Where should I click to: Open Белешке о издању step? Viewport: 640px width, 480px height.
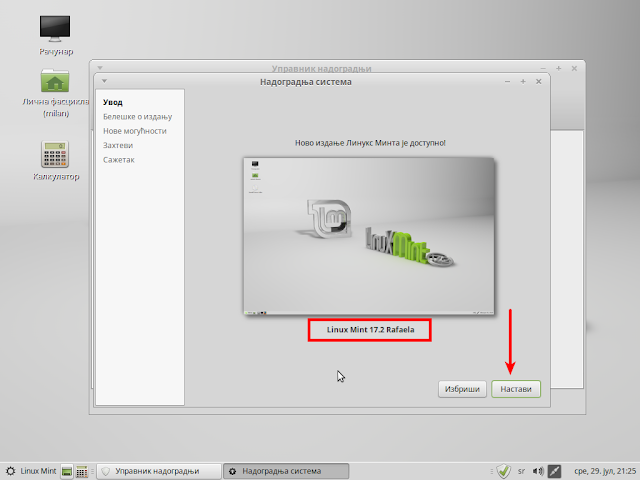pos(138,117)
